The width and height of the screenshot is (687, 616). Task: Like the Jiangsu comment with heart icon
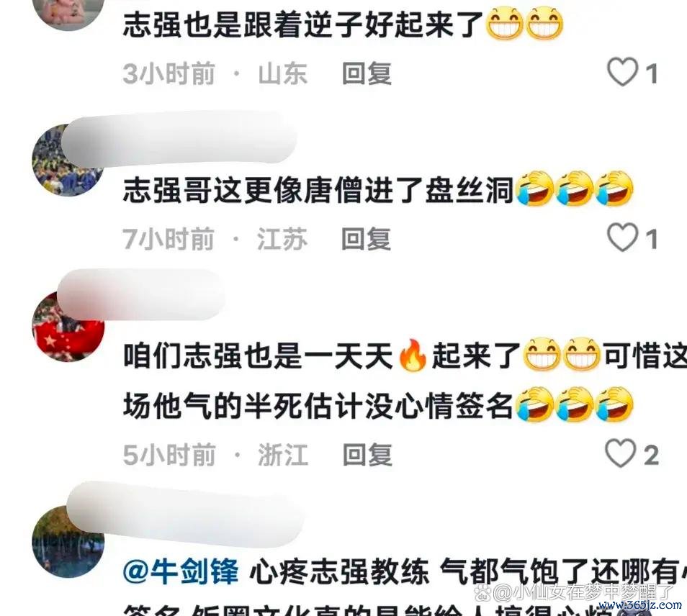[x=622, y=237]
